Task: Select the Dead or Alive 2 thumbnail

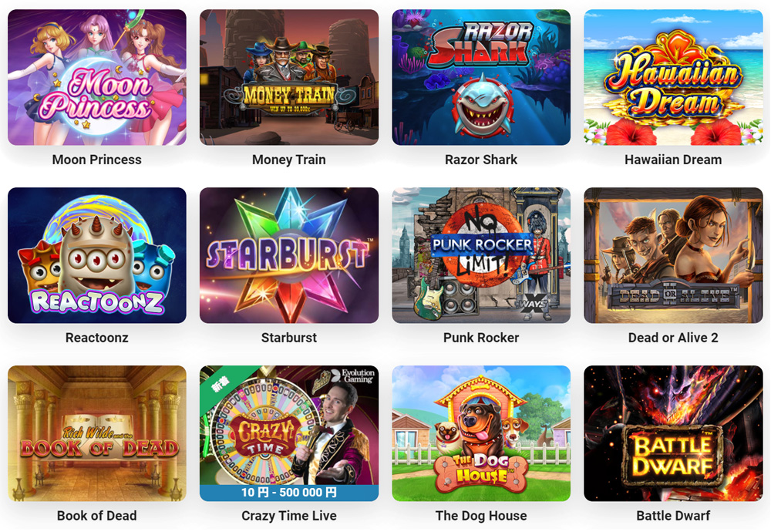Action: 673,255
